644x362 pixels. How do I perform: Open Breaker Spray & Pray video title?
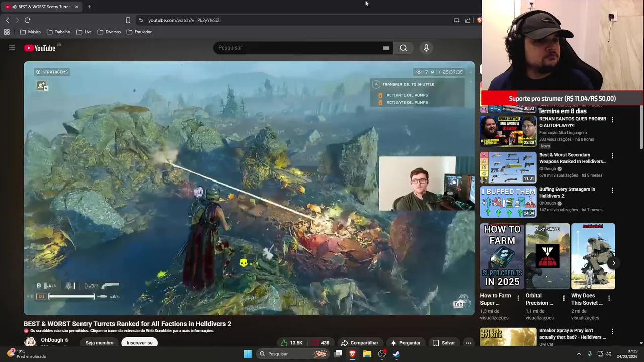click(573, 334)
